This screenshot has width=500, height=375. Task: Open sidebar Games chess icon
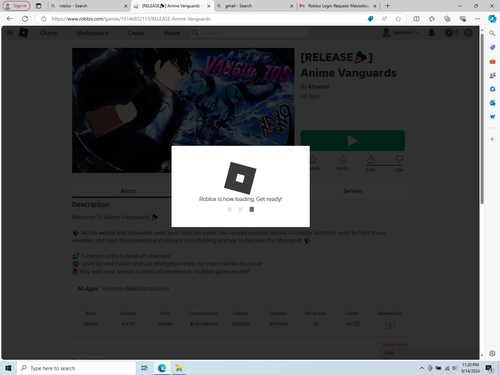492,75
